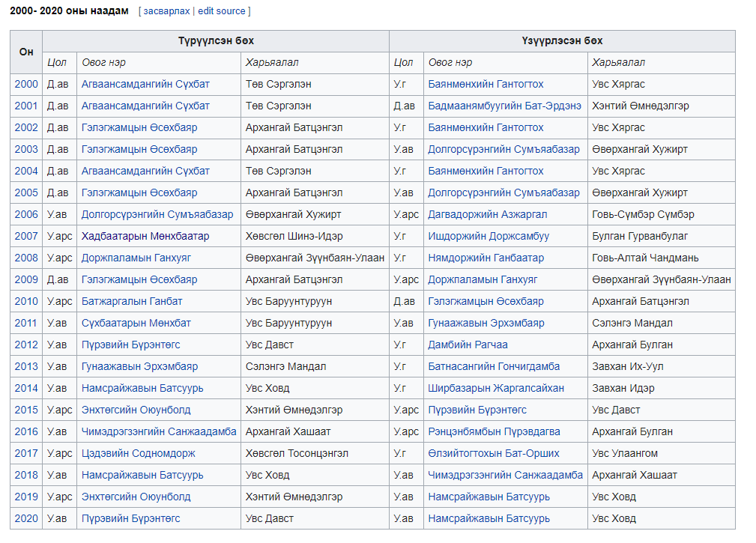Open Батнасангийн Гончигдамба link

tap(494, 366)
